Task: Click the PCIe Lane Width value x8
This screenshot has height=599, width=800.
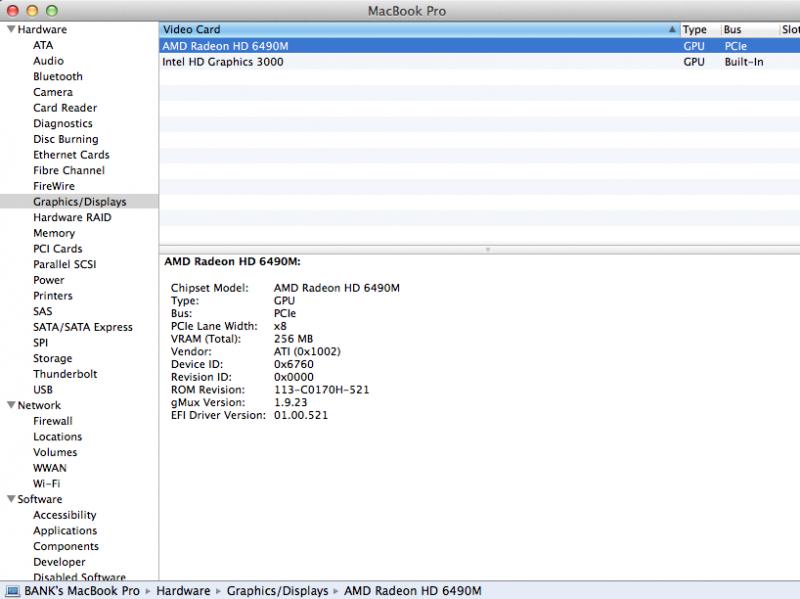Action: pos(280,326)
